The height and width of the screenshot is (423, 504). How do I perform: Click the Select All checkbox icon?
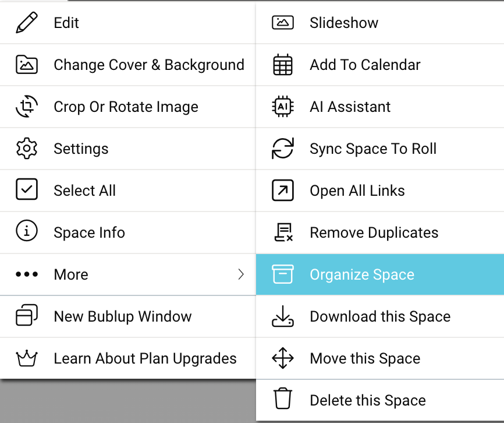point(26,191)
